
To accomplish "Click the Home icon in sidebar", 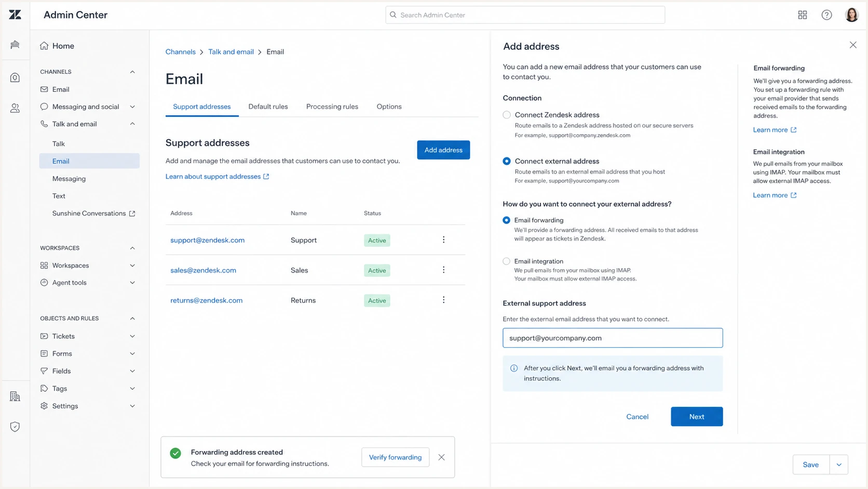I will tap(44, 46).
